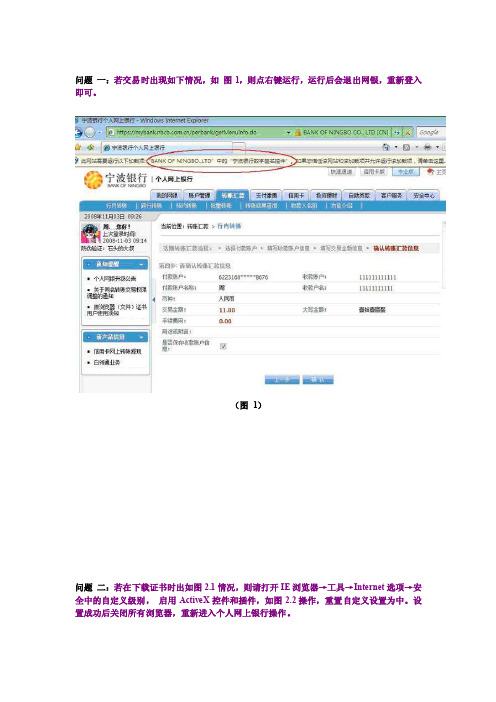The height and width of the screenshot is (702, 496).
Task: Click the yellow add-on information bar
Action: point(261,160)
